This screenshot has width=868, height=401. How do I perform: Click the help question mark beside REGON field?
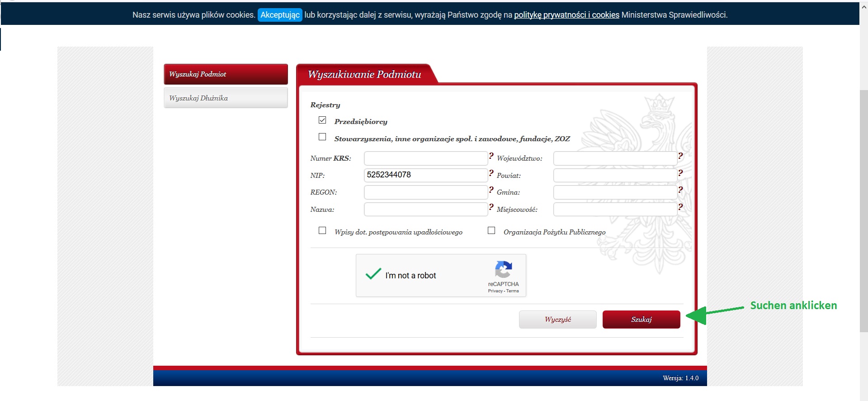tap(491, 190)
